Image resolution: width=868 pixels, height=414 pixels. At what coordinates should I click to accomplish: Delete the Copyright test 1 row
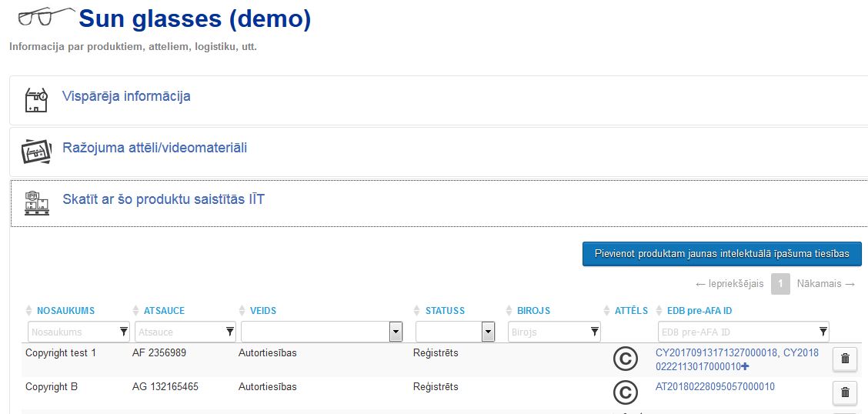click(x=845, y=359)
